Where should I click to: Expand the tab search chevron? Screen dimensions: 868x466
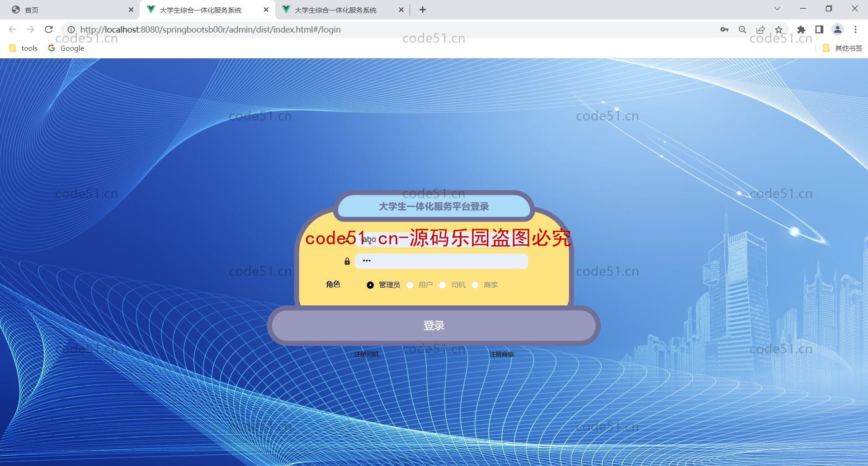(777, 9)
